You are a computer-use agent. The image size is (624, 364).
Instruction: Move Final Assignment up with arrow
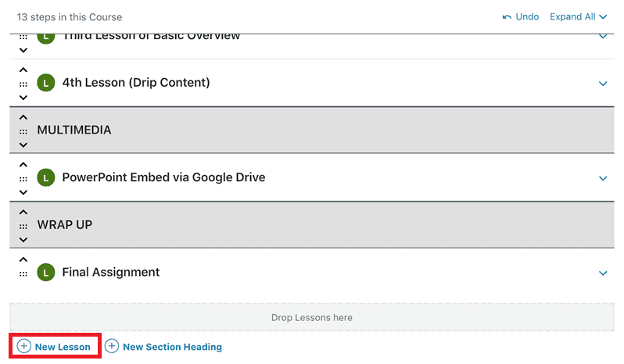23,259
